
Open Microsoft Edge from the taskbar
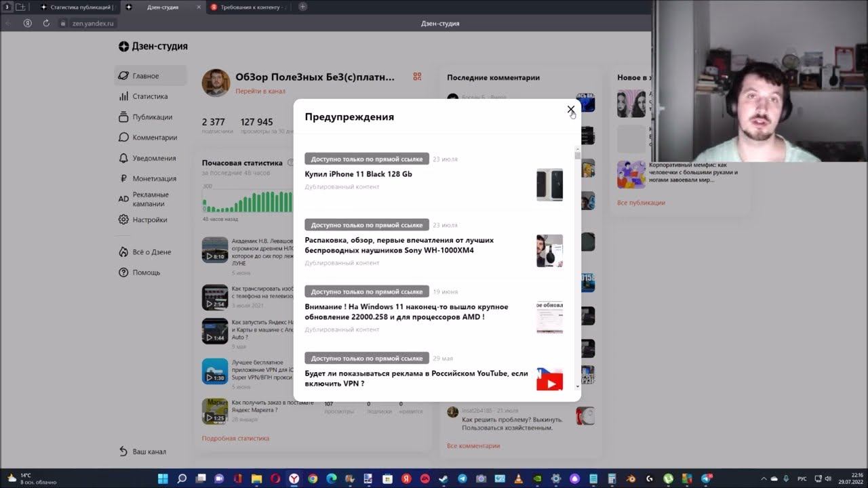click(331, 479)
